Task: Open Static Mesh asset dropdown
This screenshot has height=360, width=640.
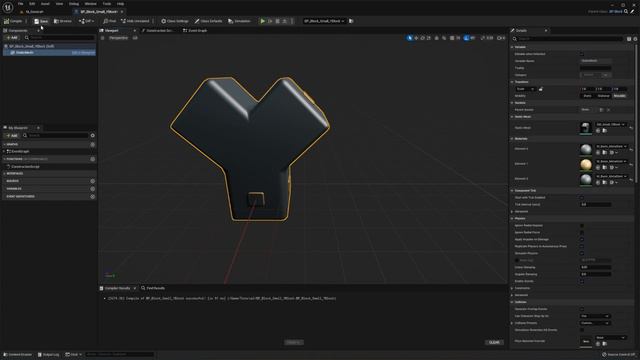Action: coord(611,124)
